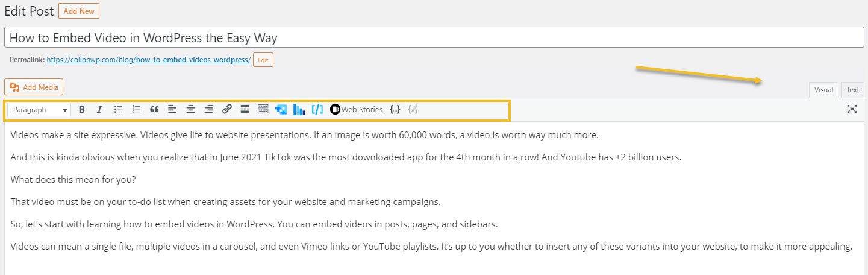This screenshot has height=275, width=868.
Task: Click into the post title field
Action: (x=434, y=38)
